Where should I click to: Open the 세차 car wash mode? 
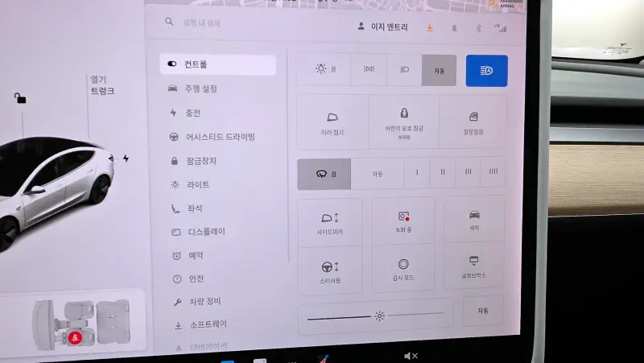474,219
